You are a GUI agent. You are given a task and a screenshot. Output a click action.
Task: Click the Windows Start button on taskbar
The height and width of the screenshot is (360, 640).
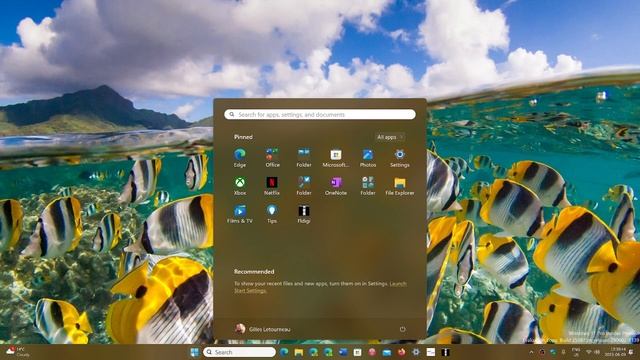(x=195, y=352)
